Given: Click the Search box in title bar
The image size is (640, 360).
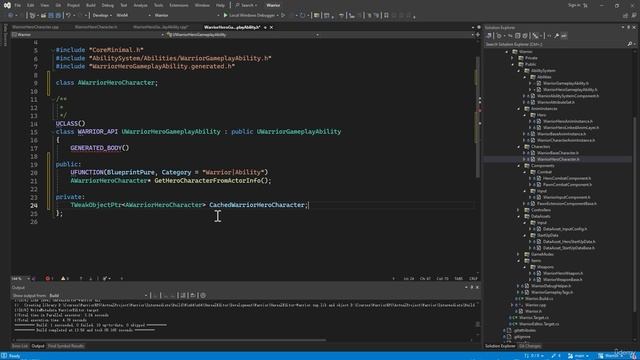Looking at the screenshot, I should 247,5.
